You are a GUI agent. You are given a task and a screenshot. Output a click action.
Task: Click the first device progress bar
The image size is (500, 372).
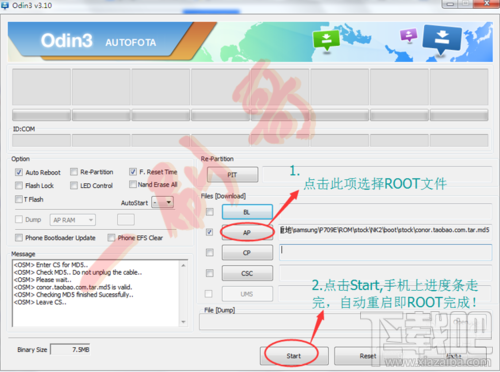click(41, 115)
